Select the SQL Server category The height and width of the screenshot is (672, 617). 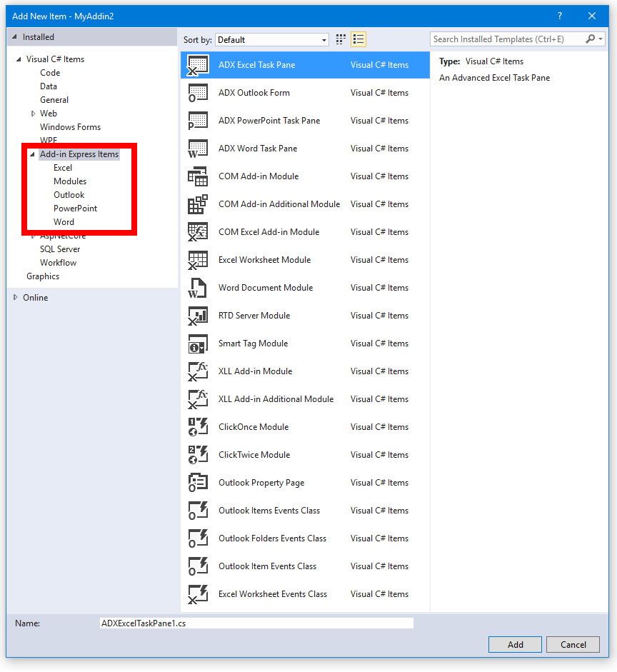tap(60, 249)
